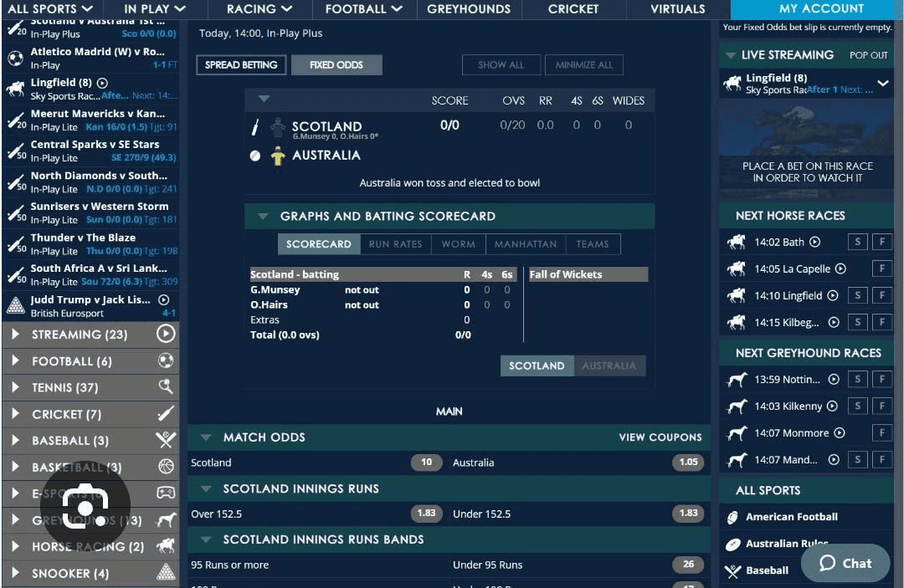The height and width of the screenshot is (588, 904).
Task: Click the SHOW ALL button
Action: (501, 64)
